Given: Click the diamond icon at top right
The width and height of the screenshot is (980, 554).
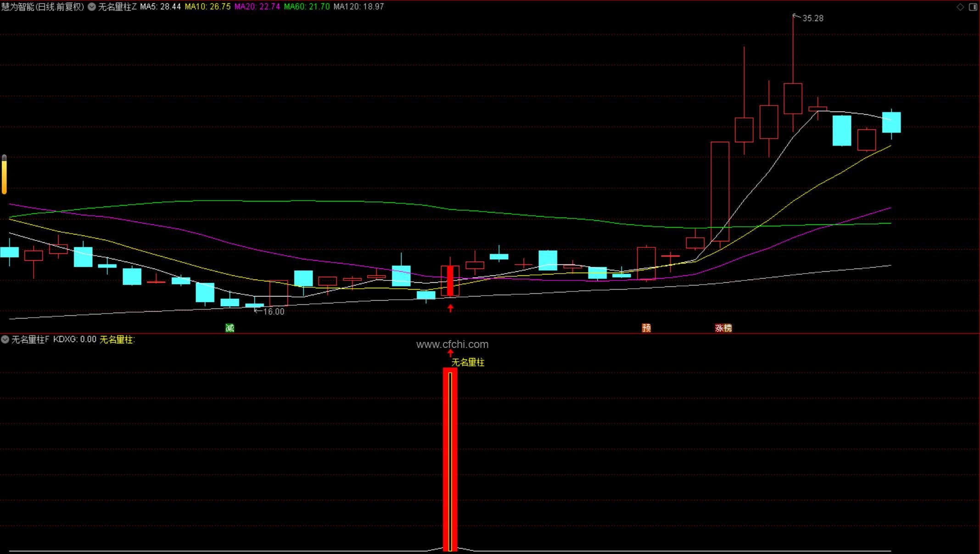Looking at the screenshot, I should click(x=960, y=7).
